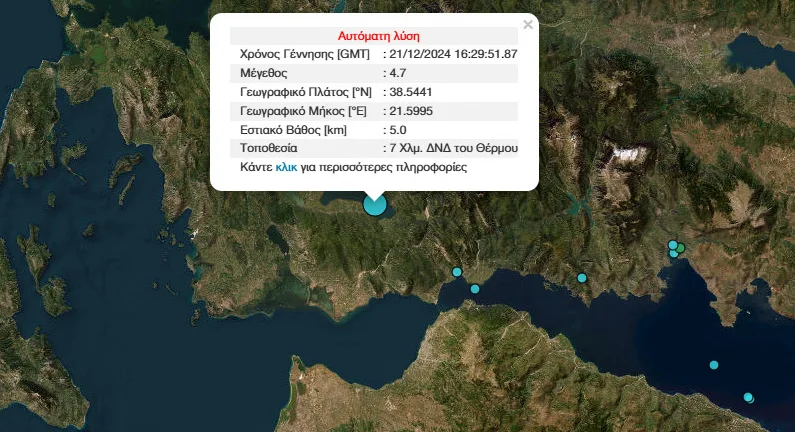The image size is (795, 432).
Task: Select the large earthquake marker below the popup
Action: (374, 205)
